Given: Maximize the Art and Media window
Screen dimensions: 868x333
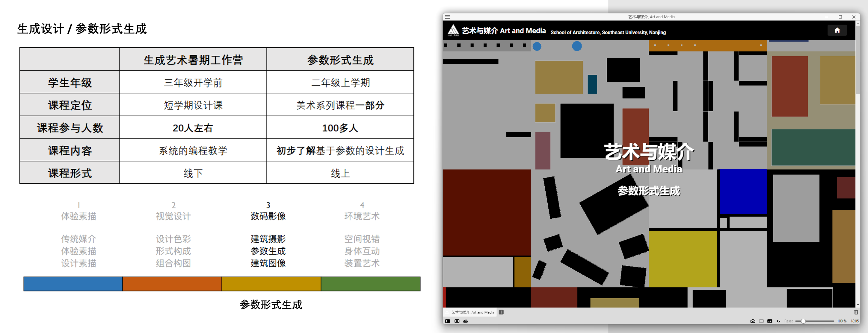Looking at the screenshot, I should coord(840,17).
